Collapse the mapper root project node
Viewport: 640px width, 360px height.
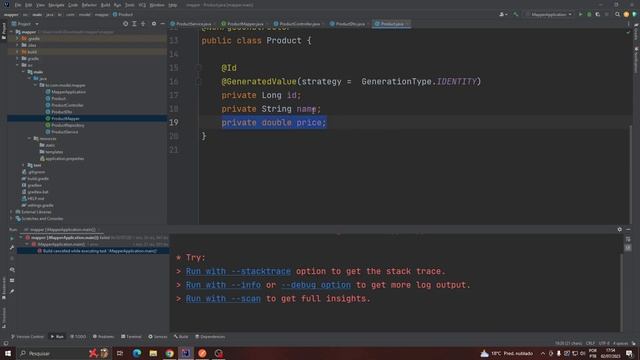(12, 32)
